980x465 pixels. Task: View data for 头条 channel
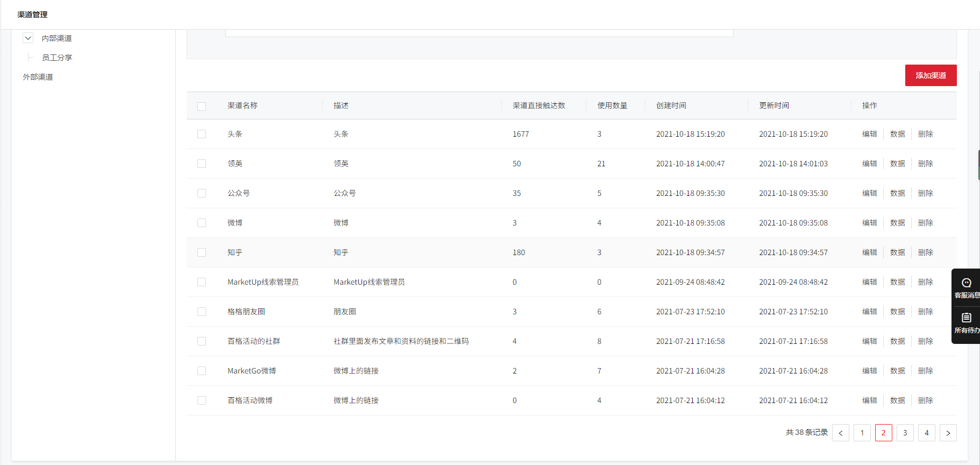(x=898, y=134)
